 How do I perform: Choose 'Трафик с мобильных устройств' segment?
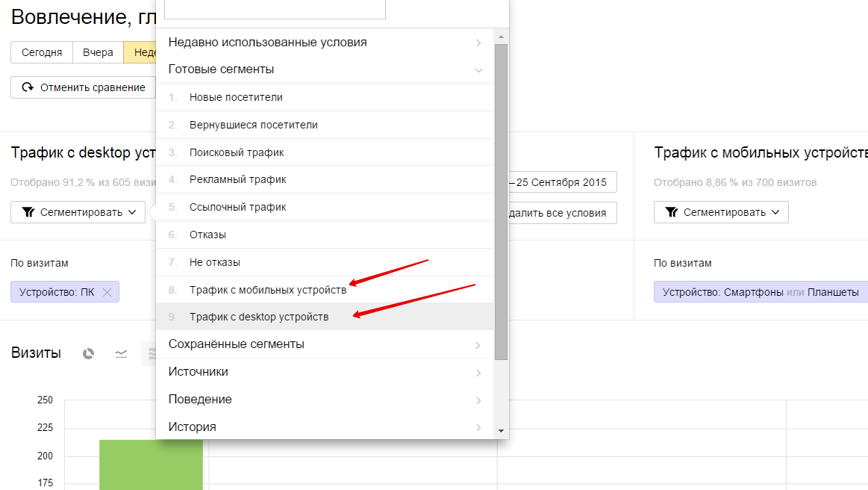pos(267,290)
